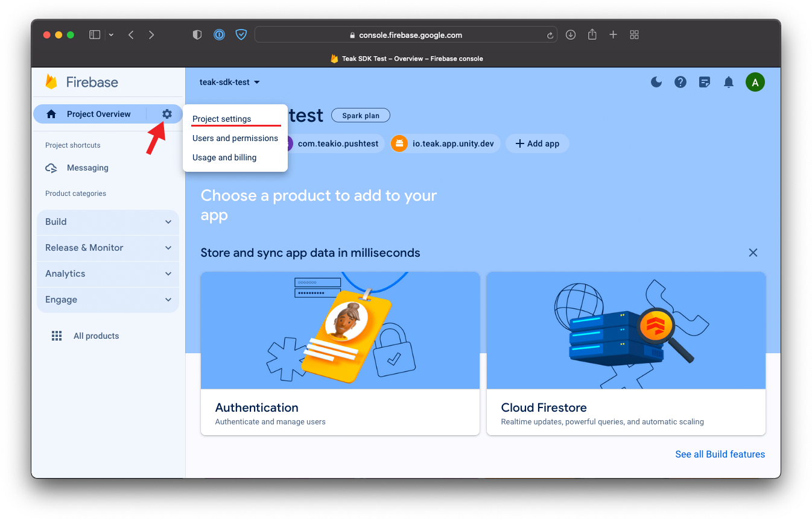Open the sidebar dropdown arrow in Safari
Screen dimensions: 812x519
click(111, 35)
